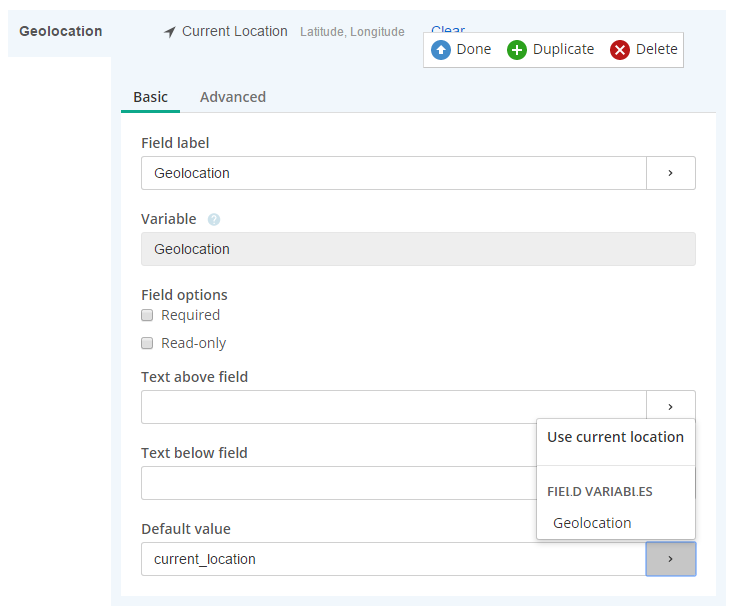Choose Use current location menu option
Image resolution: width=732 pixels, height=614 pixels.
[x=615, y=437]
